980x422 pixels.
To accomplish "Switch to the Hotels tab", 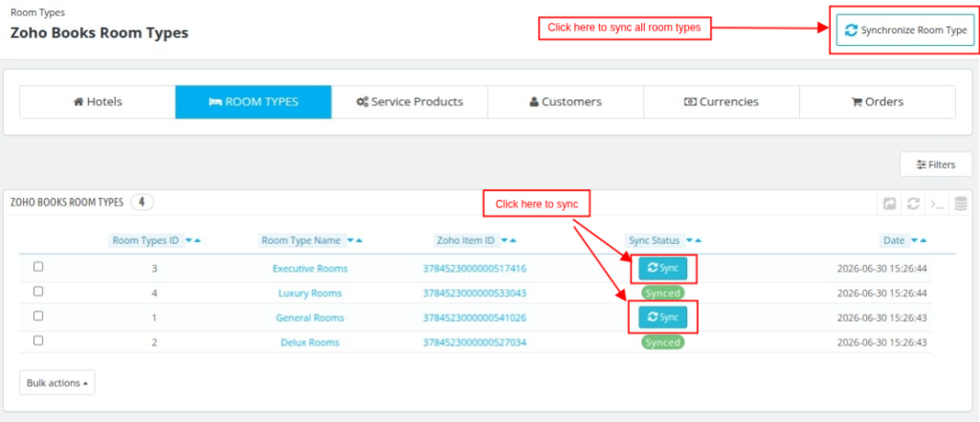I will coord(98,101).
